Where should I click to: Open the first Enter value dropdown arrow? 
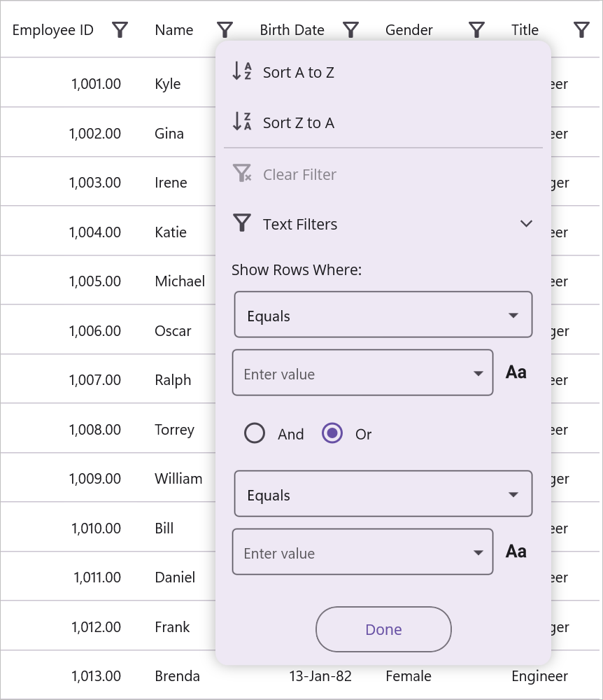[478, 372]
